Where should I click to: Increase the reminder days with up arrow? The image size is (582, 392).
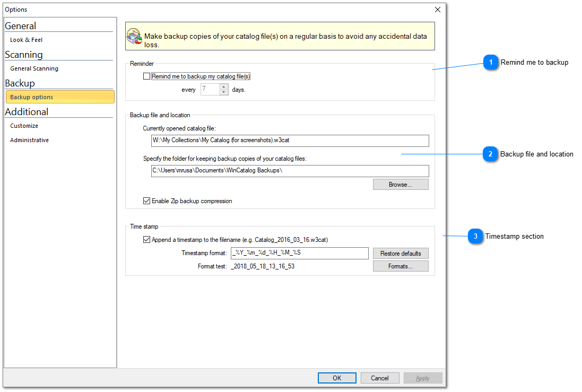(223, 87)
